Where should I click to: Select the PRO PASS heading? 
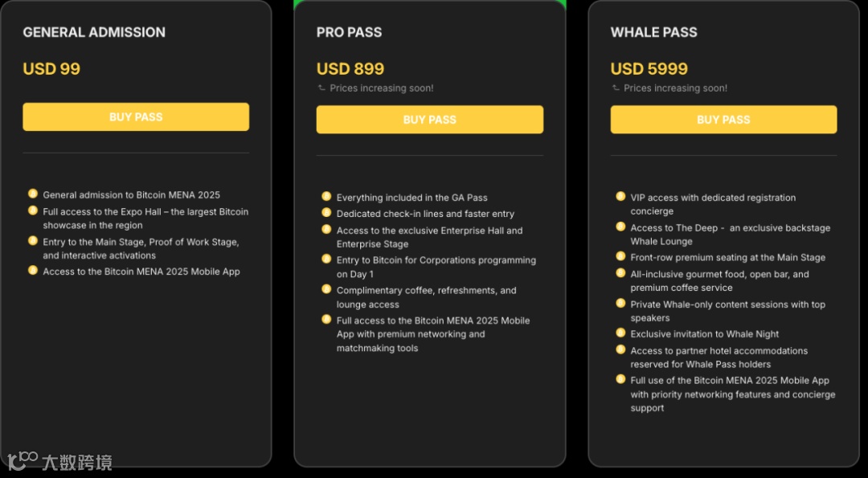pyautogui.click(x=349, y=33)
